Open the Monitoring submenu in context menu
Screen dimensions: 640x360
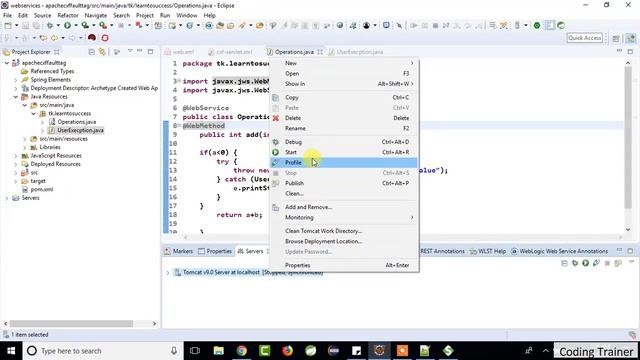pos(344,218)
